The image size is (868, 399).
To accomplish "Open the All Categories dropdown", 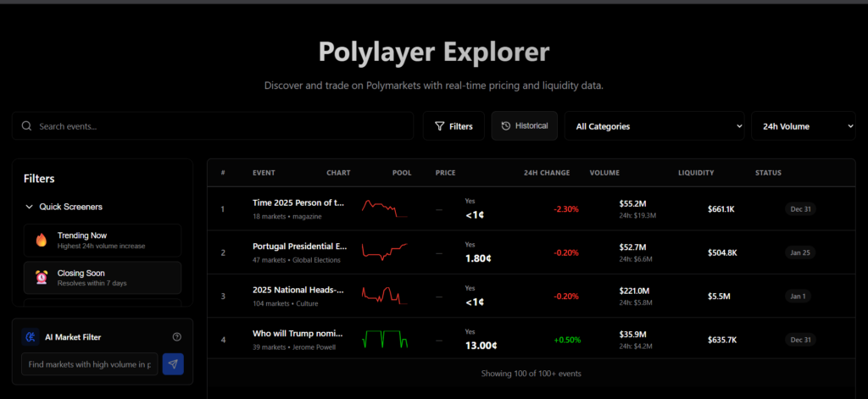I will click(655, 126).
